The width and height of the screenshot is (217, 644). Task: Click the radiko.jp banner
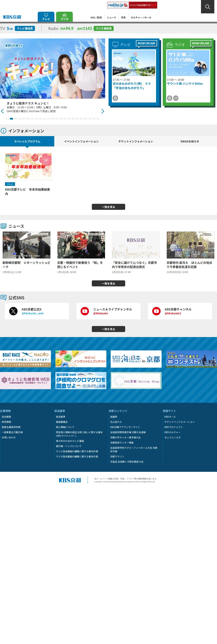(132, 5)
